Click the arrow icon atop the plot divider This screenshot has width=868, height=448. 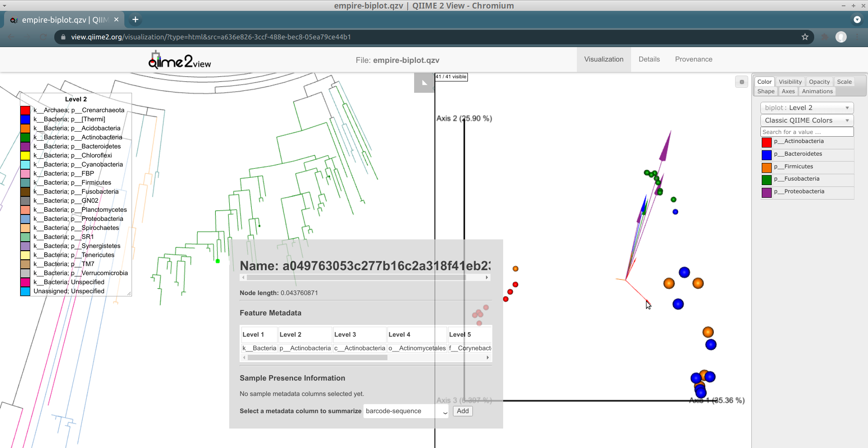pyautogui.click(x=424, y=83)
